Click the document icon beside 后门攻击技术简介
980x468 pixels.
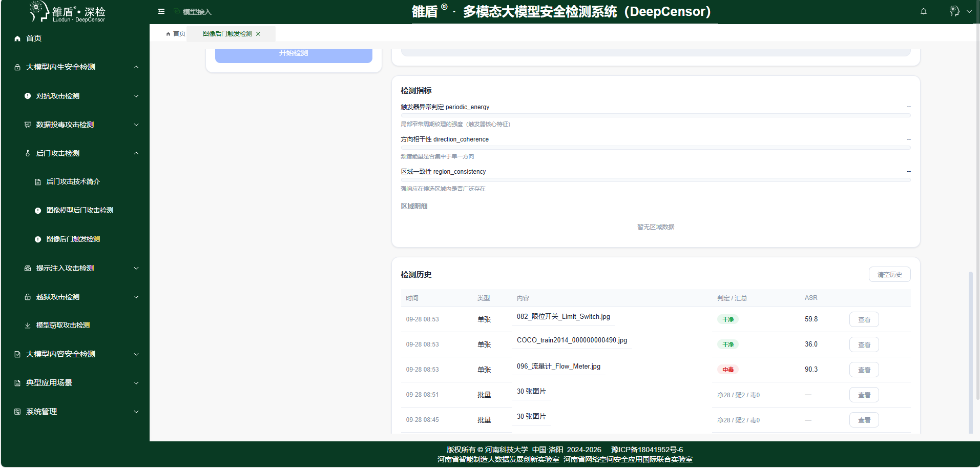click(38, 182)
